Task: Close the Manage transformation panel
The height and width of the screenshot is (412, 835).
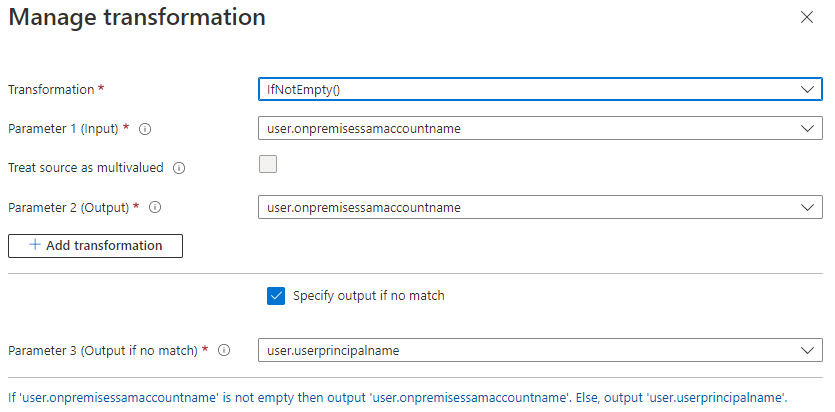Action: pyautogui.click(x=807, y=18)
